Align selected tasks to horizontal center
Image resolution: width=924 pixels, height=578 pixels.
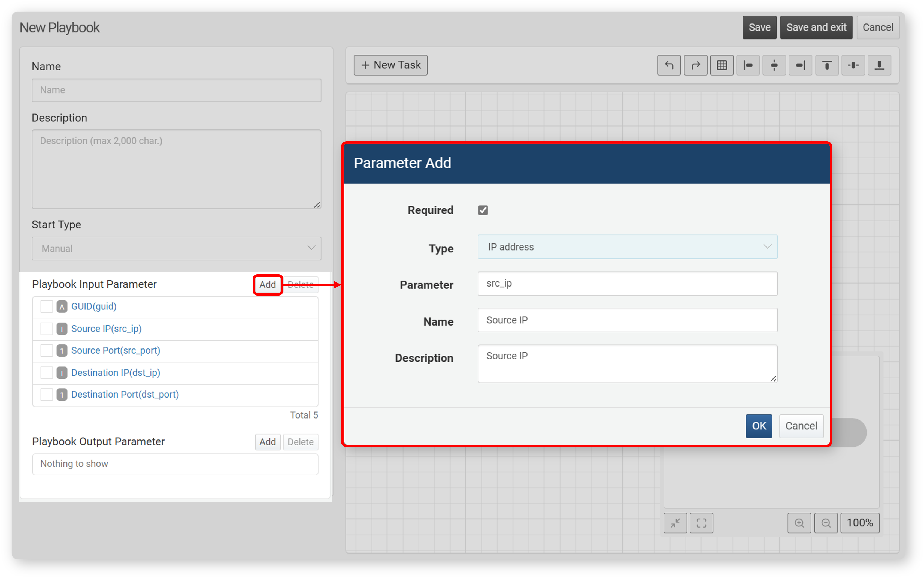coord(774,65)
